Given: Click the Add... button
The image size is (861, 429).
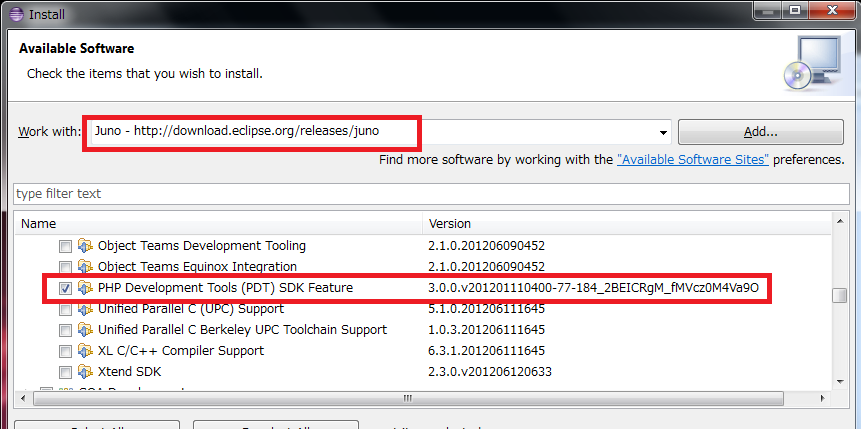Looking at the screenshot, I should coord(761,132).
